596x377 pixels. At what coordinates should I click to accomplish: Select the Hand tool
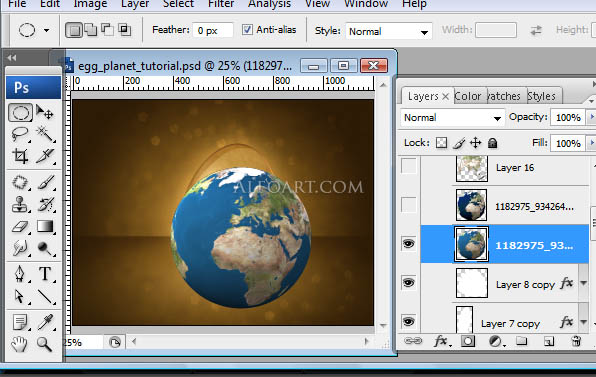click(x=19, y=345)
